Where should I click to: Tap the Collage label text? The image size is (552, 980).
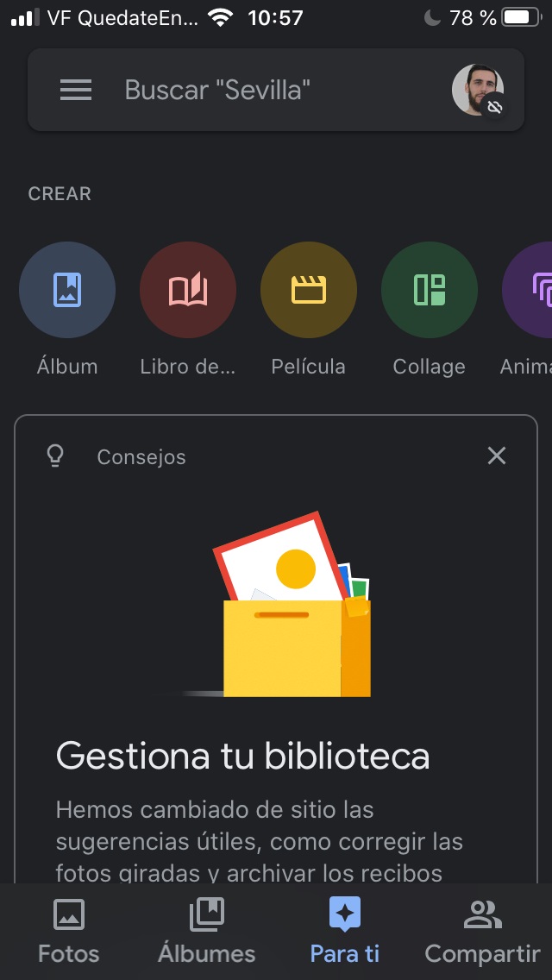(x=430, y=367)
